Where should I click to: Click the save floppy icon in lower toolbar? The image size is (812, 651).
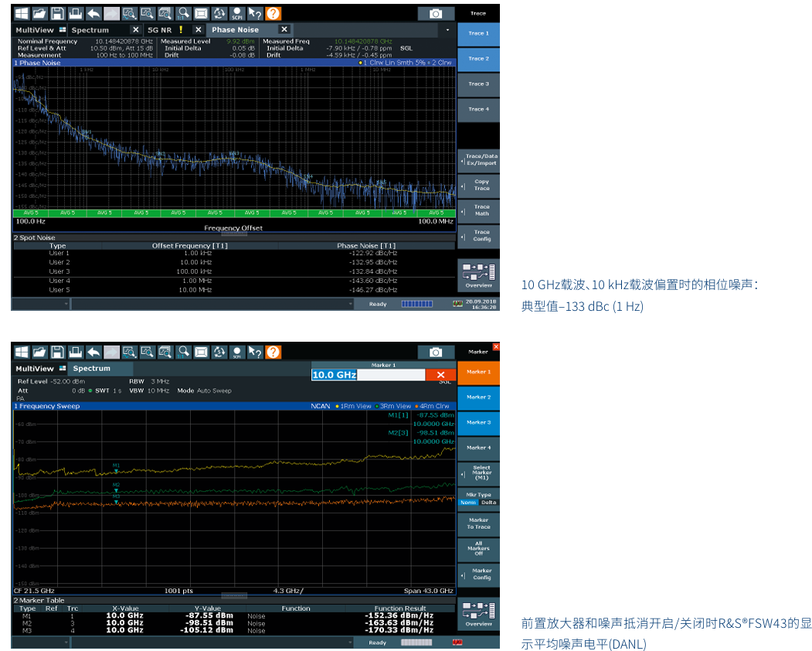[x=57, y=353]
